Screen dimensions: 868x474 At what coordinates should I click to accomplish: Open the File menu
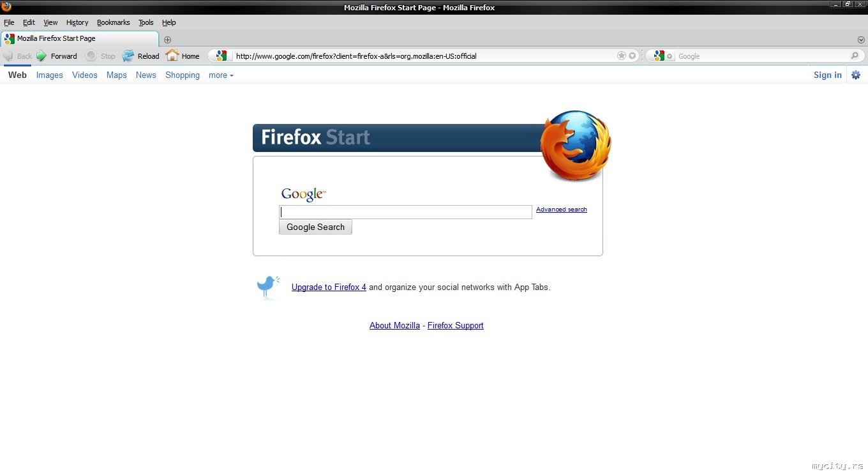pos(9,22)
